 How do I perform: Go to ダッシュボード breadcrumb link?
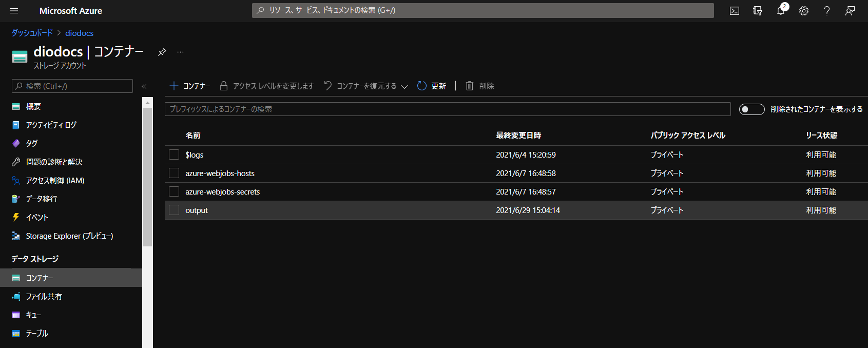coord(32,33)
